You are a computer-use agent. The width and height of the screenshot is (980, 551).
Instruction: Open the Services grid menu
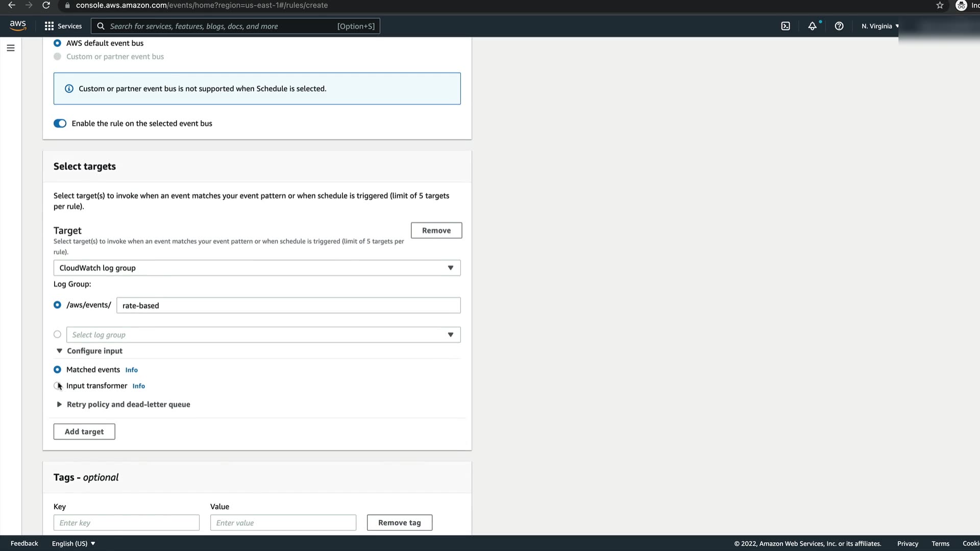63,26
